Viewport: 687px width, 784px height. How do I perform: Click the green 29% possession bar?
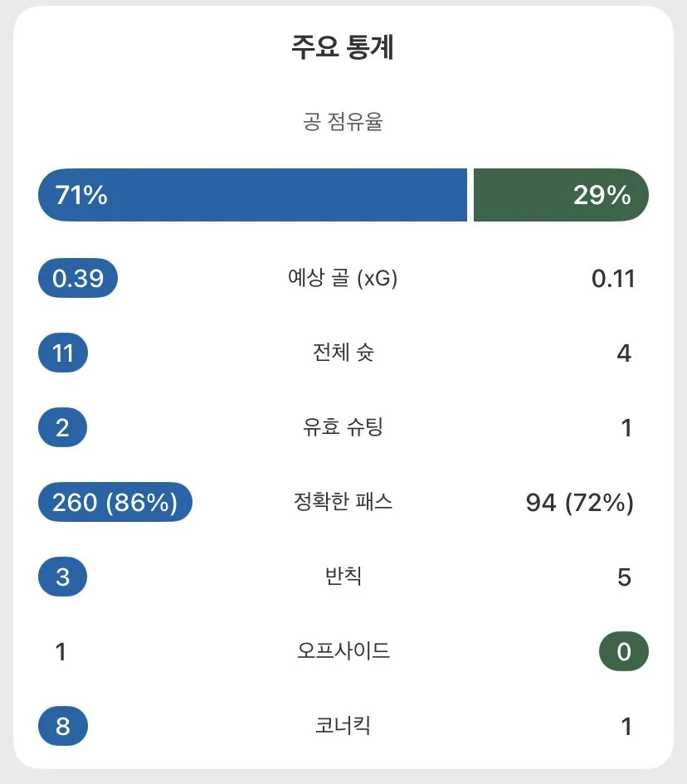(561, 195)
